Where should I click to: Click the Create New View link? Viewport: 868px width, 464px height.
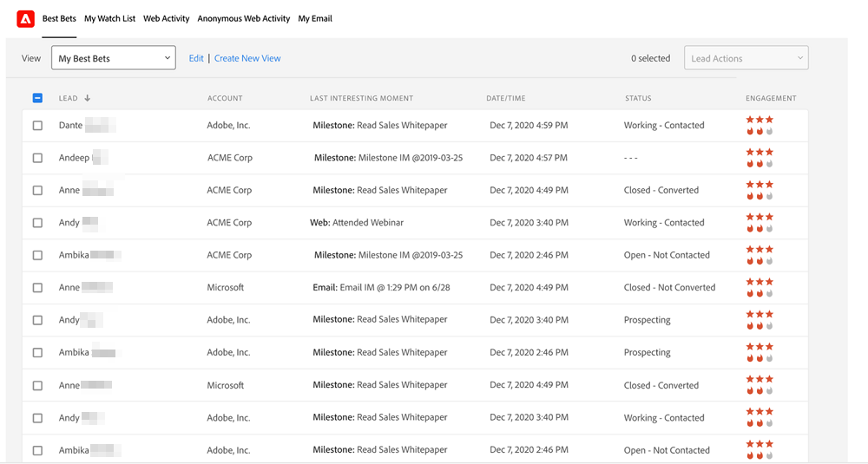point(247,58)
